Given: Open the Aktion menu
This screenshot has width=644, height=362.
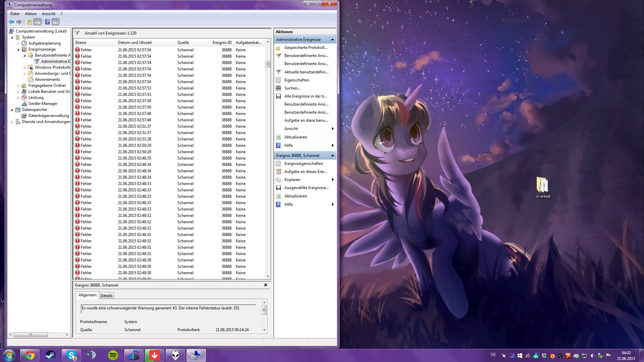Looking at the screenshot, I should [31, 14].
